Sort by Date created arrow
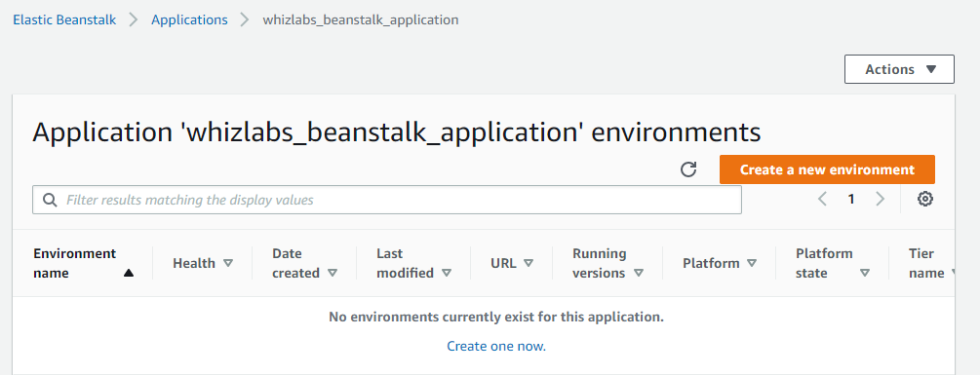 tap(333, 273)
